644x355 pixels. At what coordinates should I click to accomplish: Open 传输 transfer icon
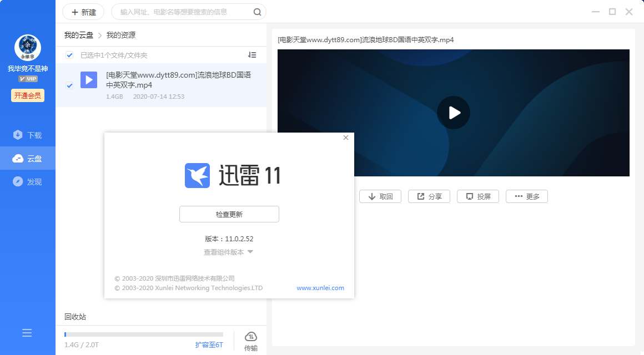point(251,342)
